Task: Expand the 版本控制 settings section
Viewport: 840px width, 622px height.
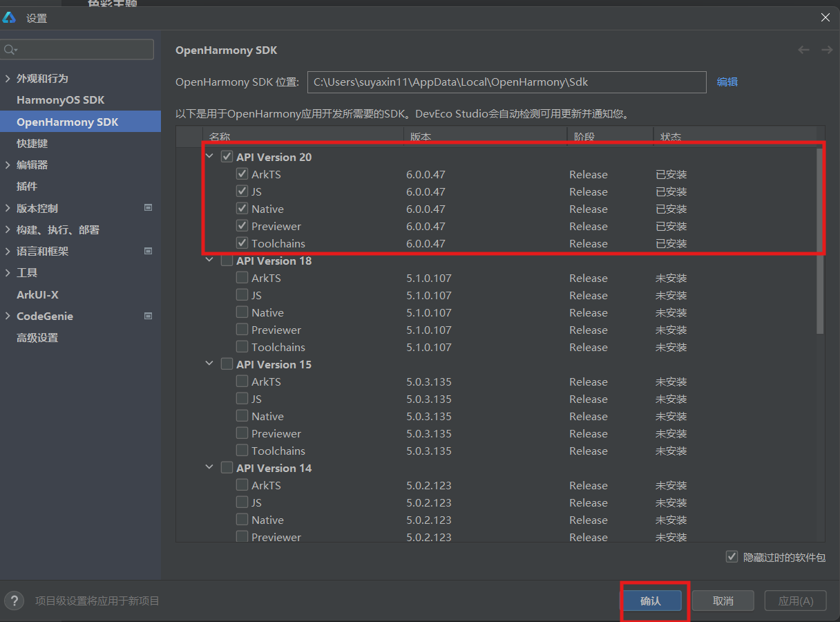Action: (x=8, y=208)
